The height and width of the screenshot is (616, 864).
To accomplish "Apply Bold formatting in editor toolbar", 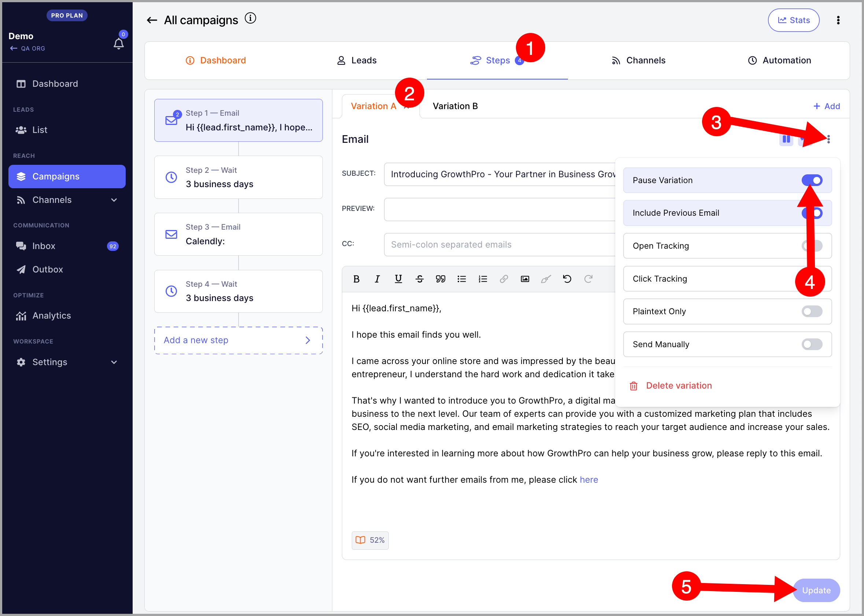I will tap(356, 279).
